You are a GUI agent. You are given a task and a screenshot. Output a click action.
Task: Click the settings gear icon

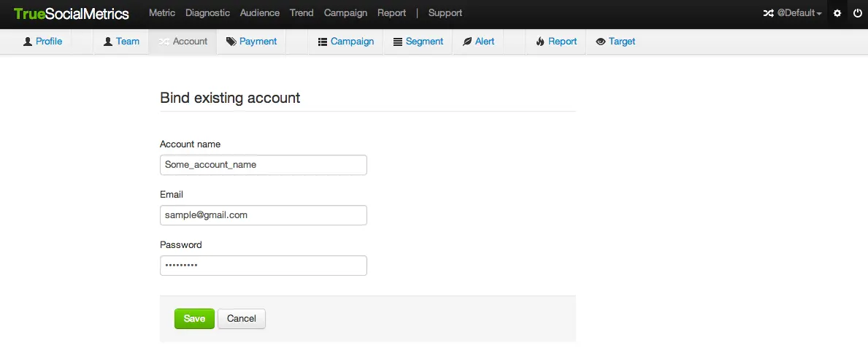(837, 13)
